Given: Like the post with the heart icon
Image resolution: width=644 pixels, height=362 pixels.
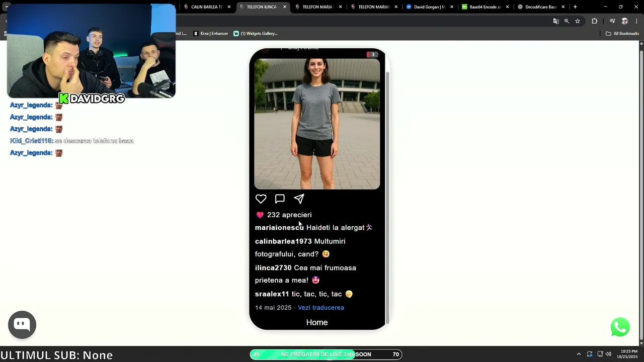Looking at the screenshot, I should pyautogui.click(x=261, y=199).
